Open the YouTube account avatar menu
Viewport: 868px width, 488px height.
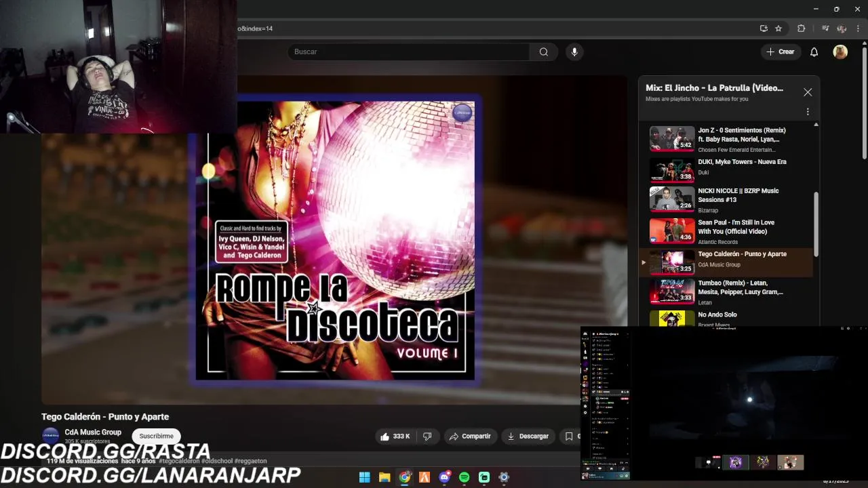[840, 52]
